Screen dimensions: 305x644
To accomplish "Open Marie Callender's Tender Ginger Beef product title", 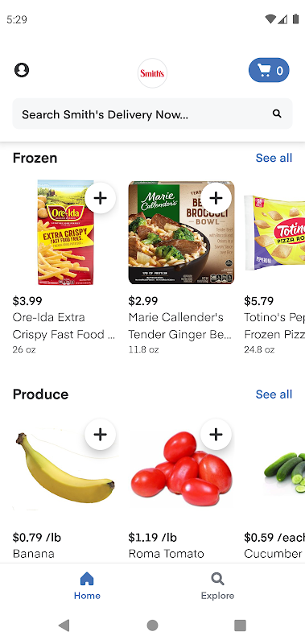I will click(x=179, y=326).
